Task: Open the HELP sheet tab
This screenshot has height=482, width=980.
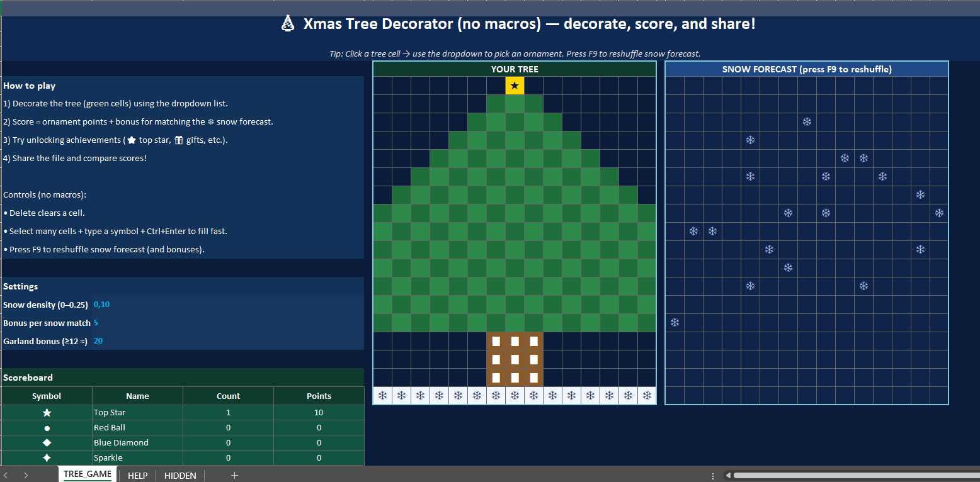Action: (x=137, y=476)
